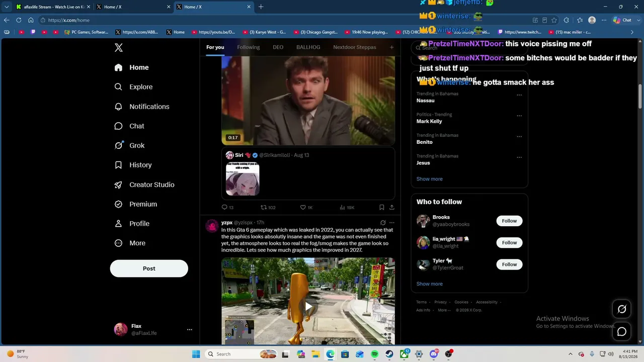The width and height of the screenshot is (644, 362).
Task: Open the More menu in the sidebar
Action: [x=130, y=243]
